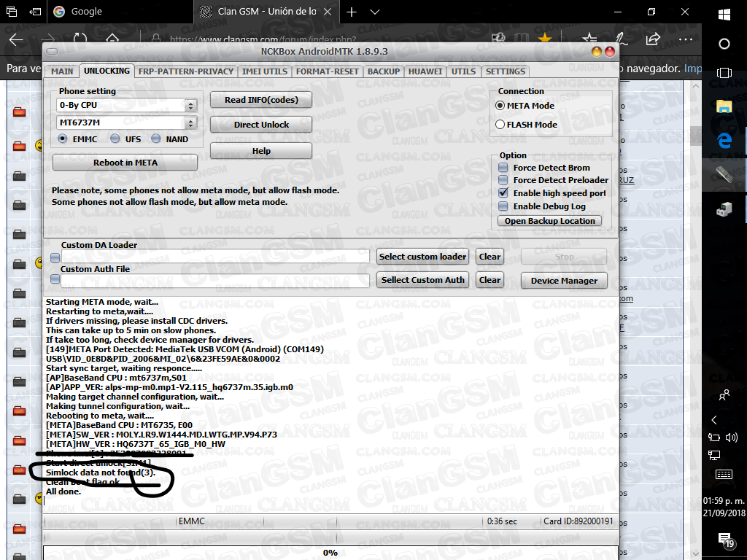
Task: Open the SETTINGS tab
Action: tap(505, 71)
